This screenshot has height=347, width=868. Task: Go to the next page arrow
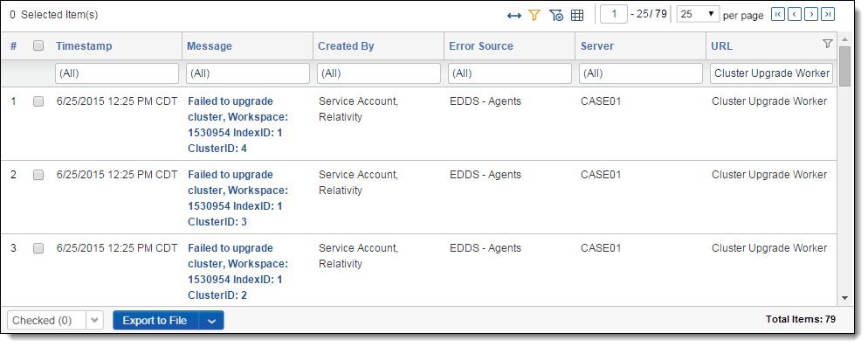811,15
